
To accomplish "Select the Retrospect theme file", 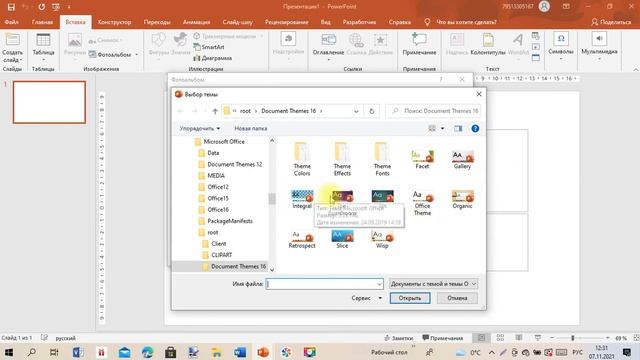I will click(x=302, y=239).
